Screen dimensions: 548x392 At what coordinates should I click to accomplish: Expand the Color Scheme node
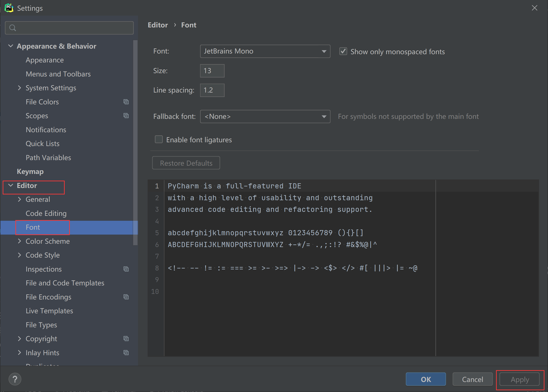20,241
